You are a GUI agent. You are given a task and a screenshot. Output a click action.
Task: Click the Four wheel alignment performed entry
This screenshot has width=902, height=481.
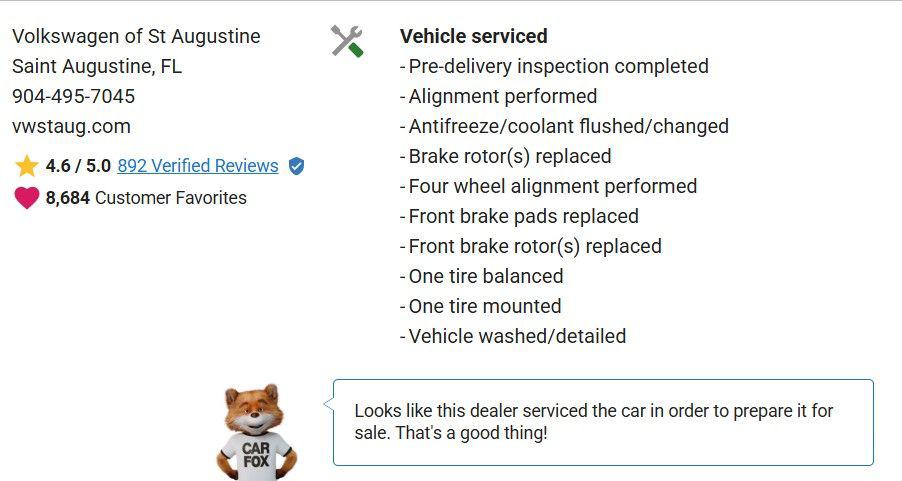coord(552,186)
